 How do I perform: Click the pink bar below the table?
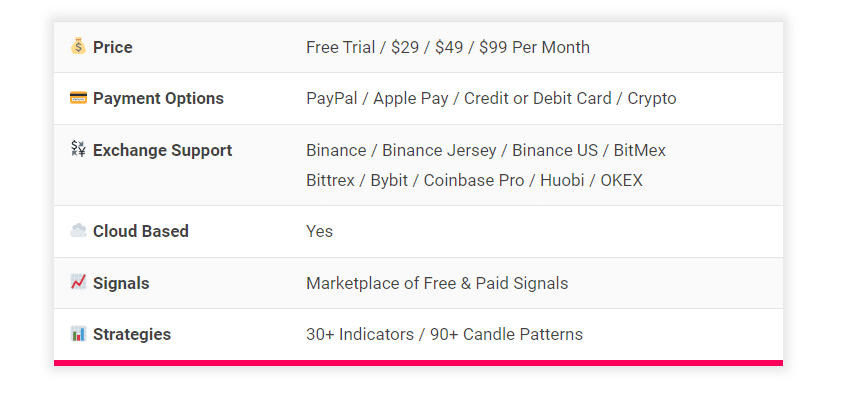coord(418,363)
